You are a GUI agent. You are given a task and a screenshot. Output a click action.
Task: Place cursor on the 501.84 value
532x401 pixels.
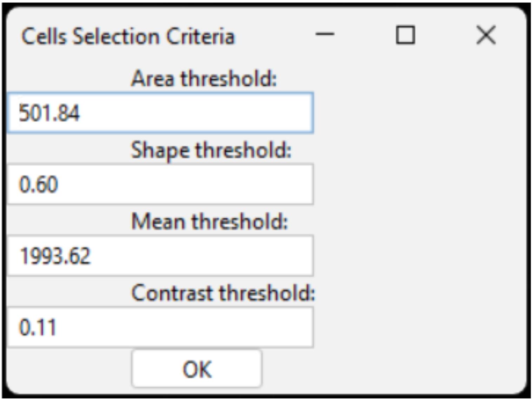(x=49, y=113)
